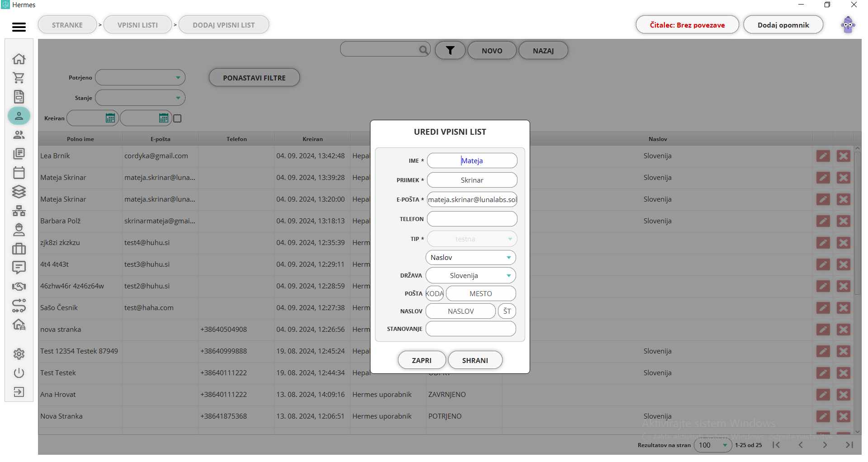Edit the Ana Hrovat row with pencil icon
The image size is (868, 462).
823,395
